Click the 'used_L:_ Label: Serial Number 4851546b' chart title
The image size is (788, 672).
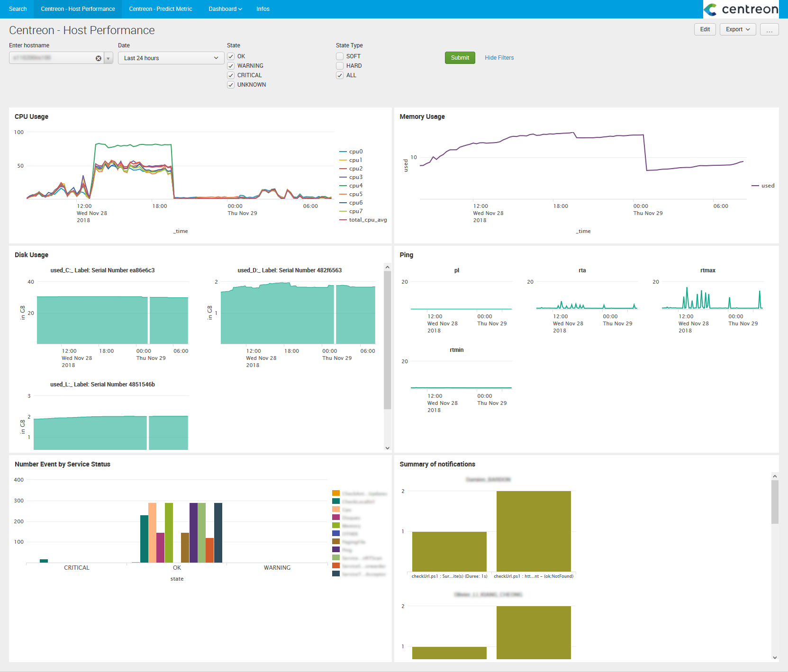click(102, 385)
